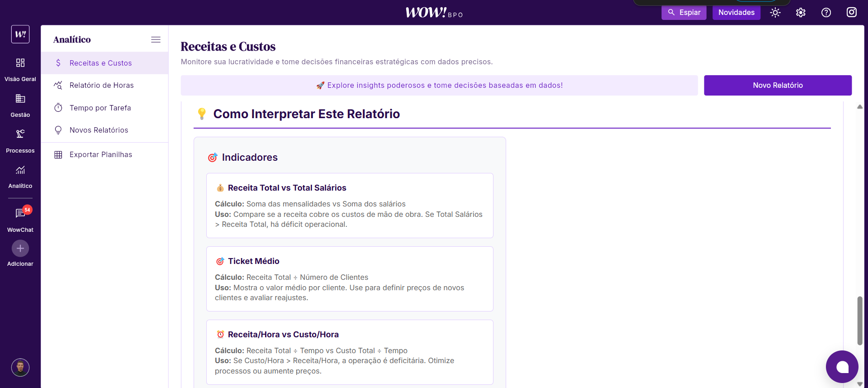Open the Gestão section icon
This screenshot has width=868, height=388.
click(x=20, y=99)
